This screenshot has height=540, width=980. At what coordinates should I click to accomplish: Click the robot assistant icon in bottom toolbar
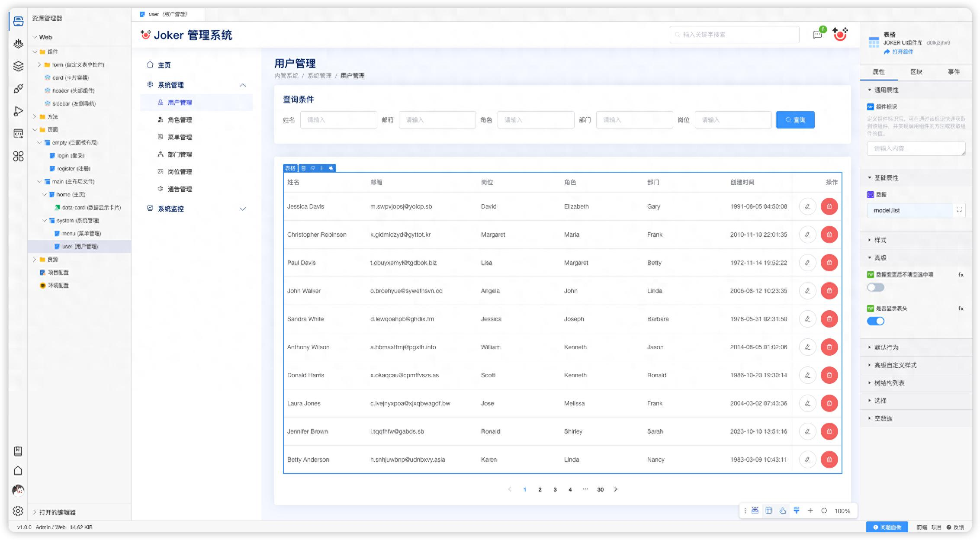755,511
